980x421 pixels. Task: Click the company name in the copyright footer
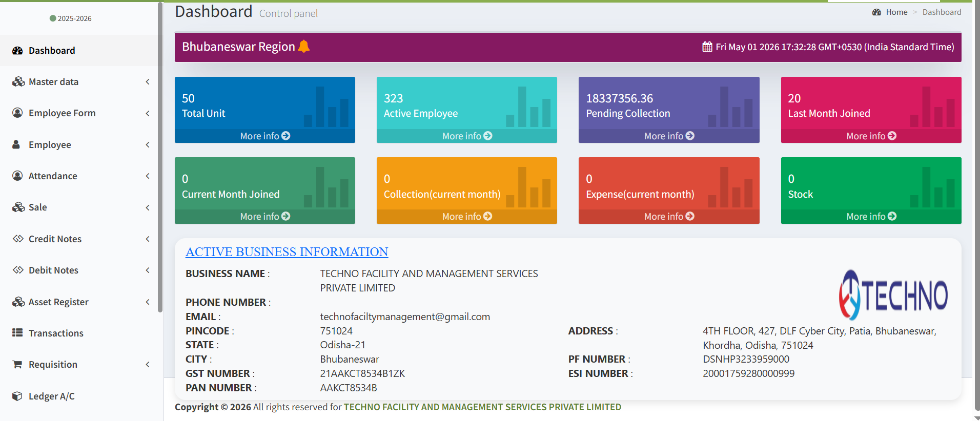click(482, 407)
